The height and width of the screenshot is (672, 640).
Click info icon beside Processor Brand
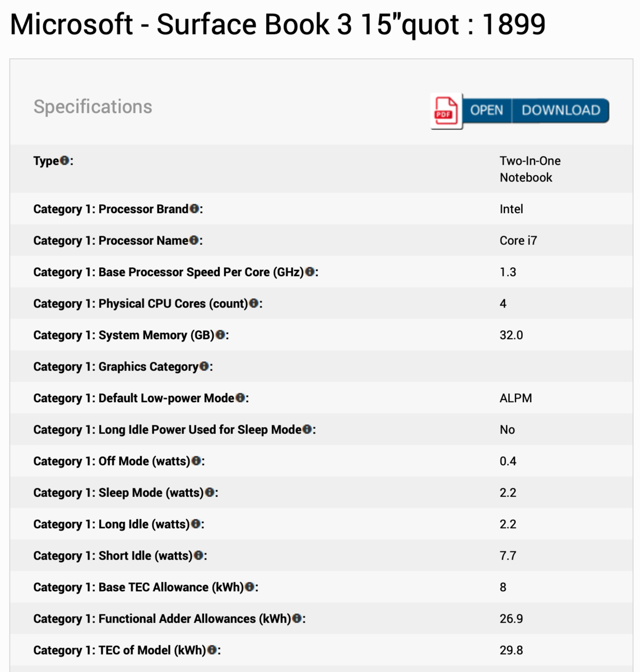194,209
